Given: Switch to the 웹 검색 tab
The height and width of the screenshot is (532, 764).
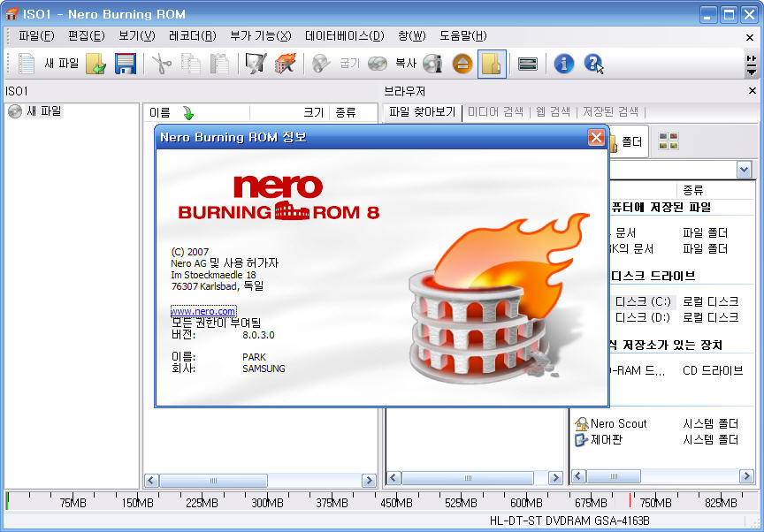Looking at the screenshot, I should click(553, 112).
